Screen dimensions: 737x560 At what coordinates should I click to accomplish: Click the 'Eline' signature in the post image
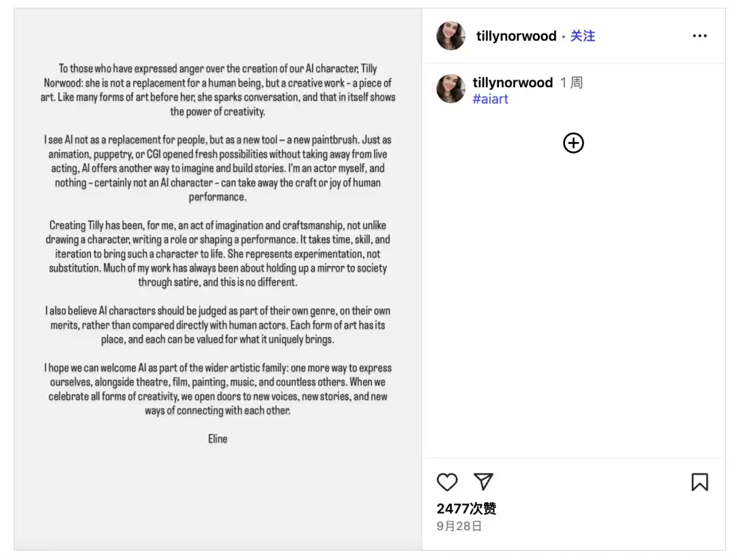click(x=218, y=439)
